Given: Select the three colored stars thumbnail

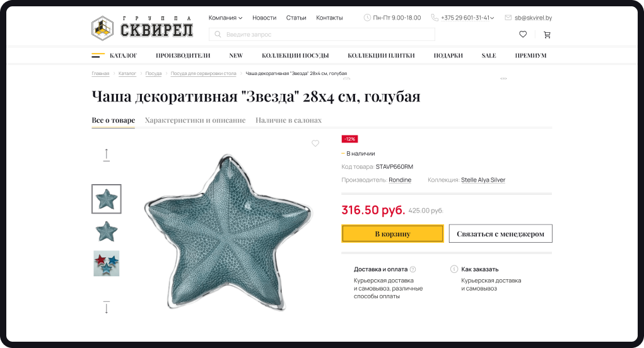Looking at the screenshot, I should [107, 264].
